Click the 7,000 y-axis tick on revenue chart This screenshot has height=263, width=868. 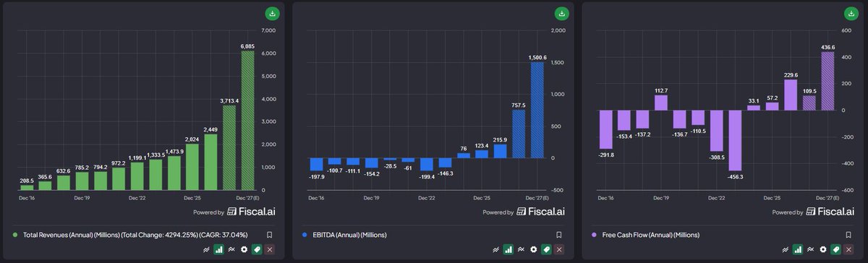point(269,30)
